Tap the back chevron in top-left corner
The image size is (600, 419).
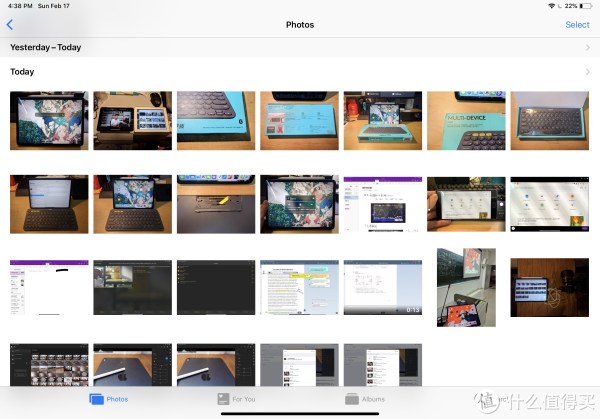pyautogui.click(x=10, y=25)
